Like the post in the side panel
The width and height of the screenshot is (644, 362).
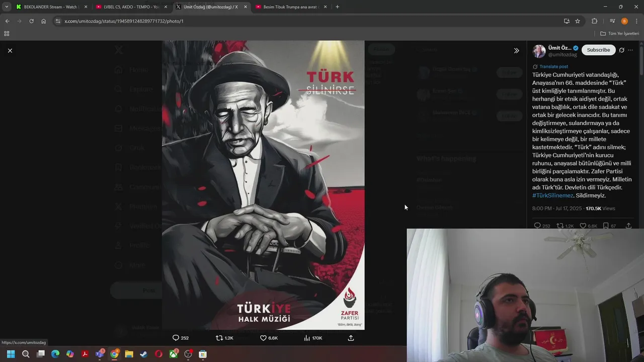583,226
